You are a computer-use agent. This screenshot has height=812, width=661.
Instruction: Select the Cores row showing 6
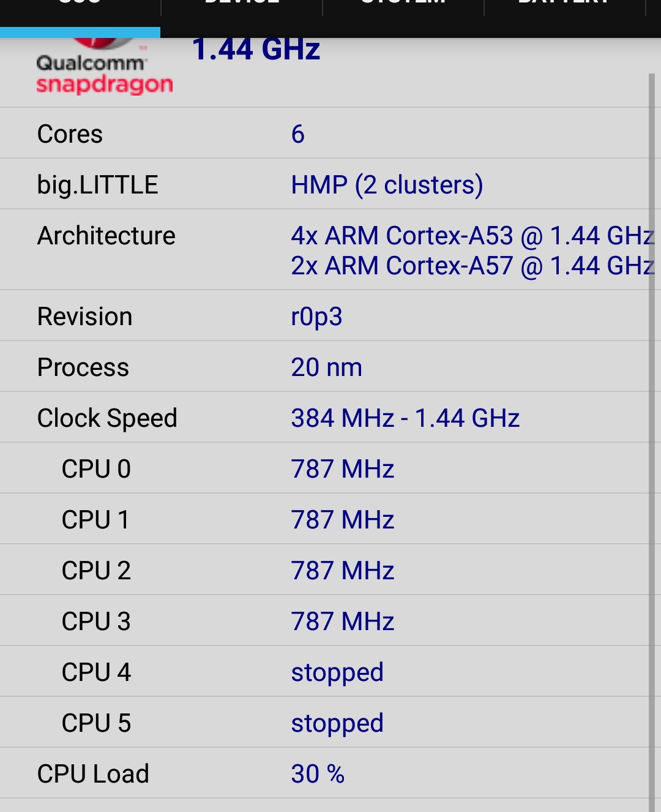pos(324,133)
